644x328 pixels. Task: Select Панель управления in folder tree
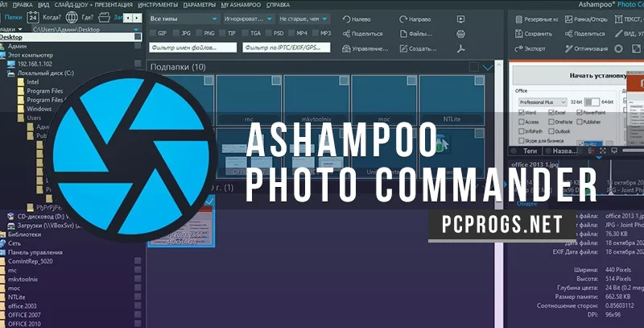pos(35,252)
